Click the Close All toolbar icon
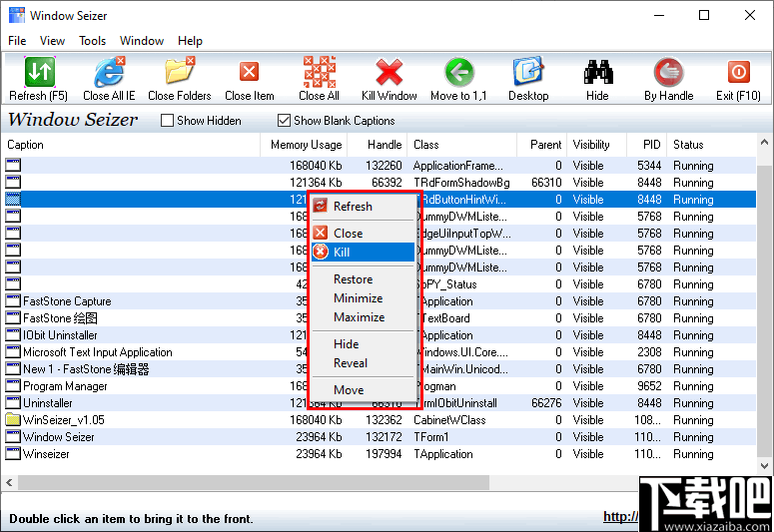 click(319, 72)
